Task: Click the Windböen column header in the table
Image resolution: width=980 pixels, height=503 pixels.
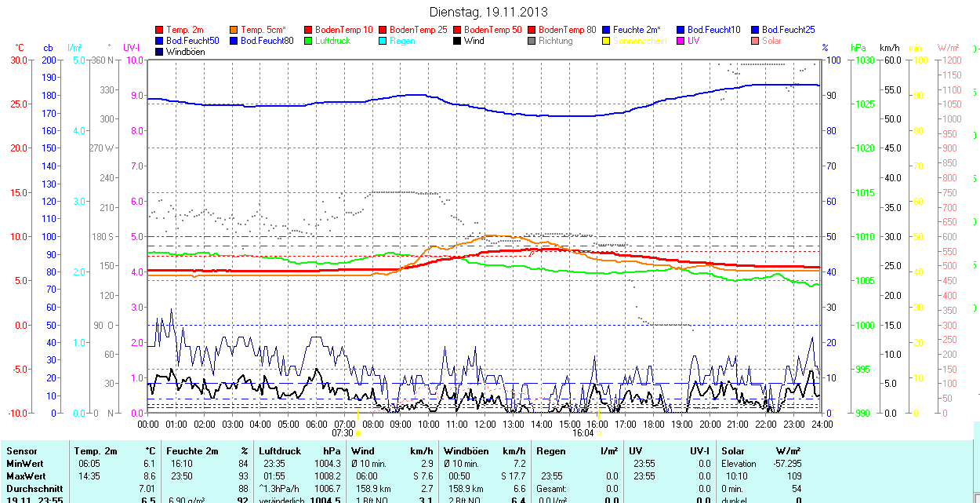Action: pos(465,451)
